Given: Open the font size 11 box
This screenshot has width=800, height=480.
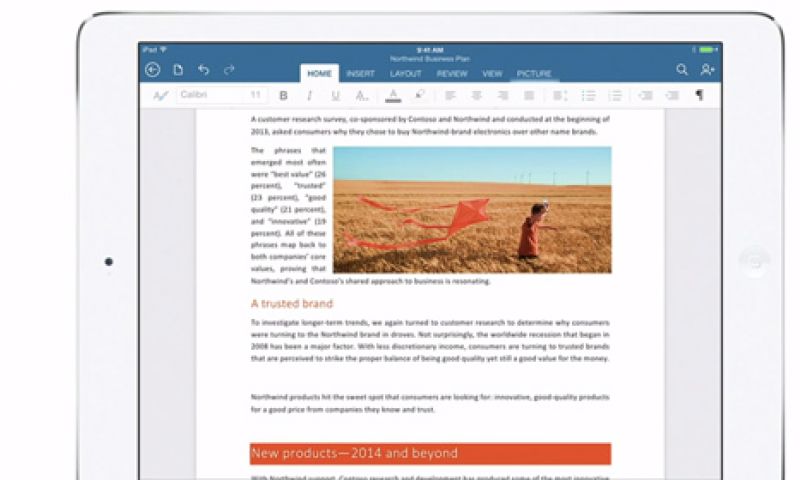Looking at the screenshot, I should 256,95.
